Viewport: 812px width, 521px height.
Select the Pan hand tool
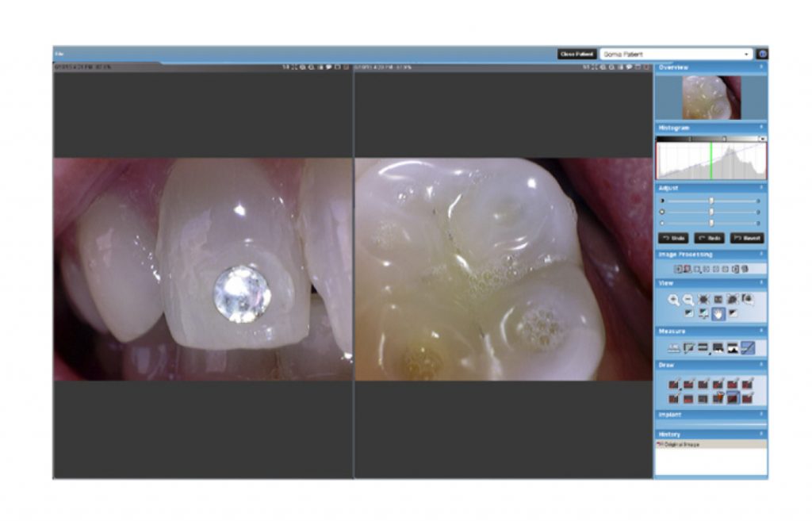point(718,313)
